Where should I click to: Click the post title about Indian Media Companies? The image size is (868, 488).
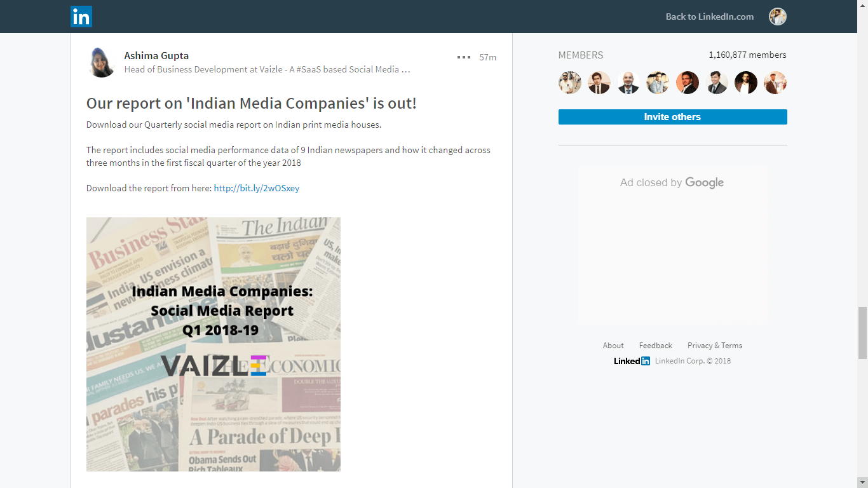point(252,103)
